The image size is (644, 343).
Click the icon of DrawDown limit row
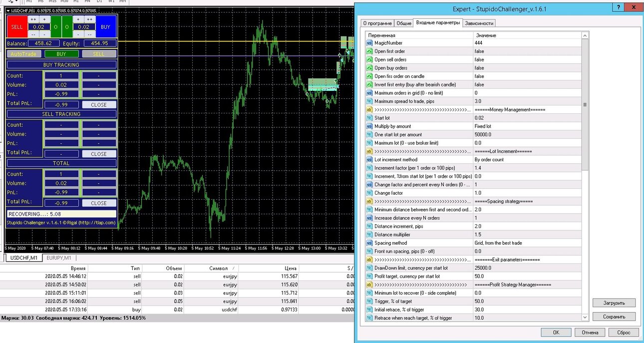coord(369,268)
